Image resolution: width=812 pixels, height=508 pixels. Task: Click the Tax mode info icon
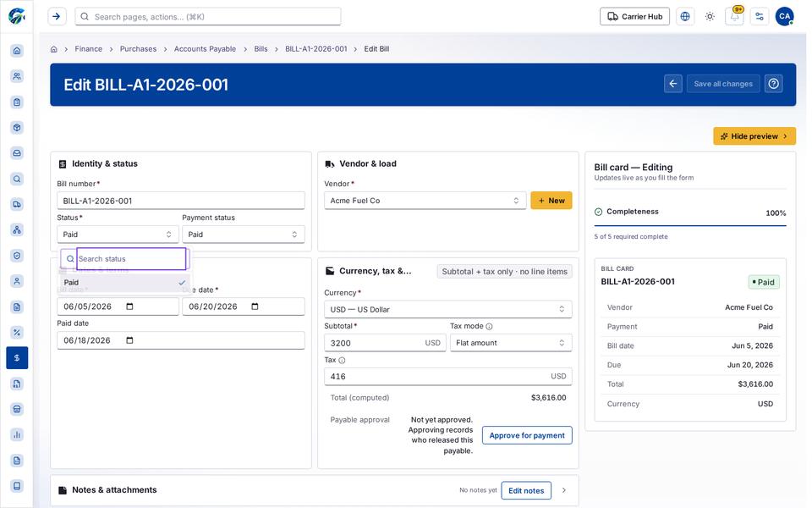pyautogui.click(x=489, y=327)
